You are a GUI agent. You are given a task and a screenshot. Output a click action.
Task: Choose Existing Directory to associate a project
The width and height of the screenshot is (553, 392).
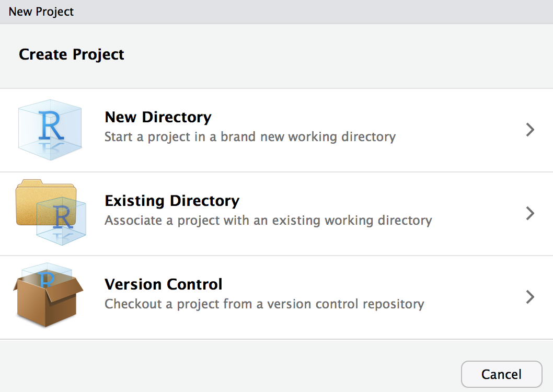coord(171,200)
